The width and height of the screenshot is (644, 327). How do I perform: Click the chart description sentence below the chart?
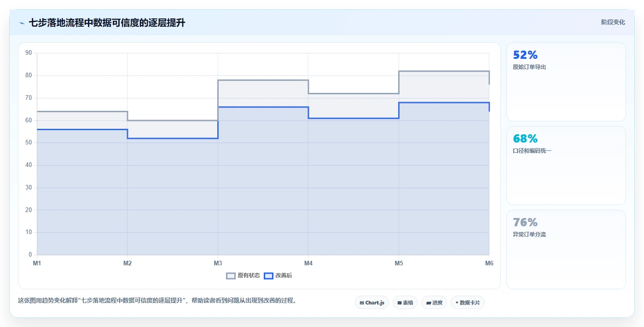(157, 301)
